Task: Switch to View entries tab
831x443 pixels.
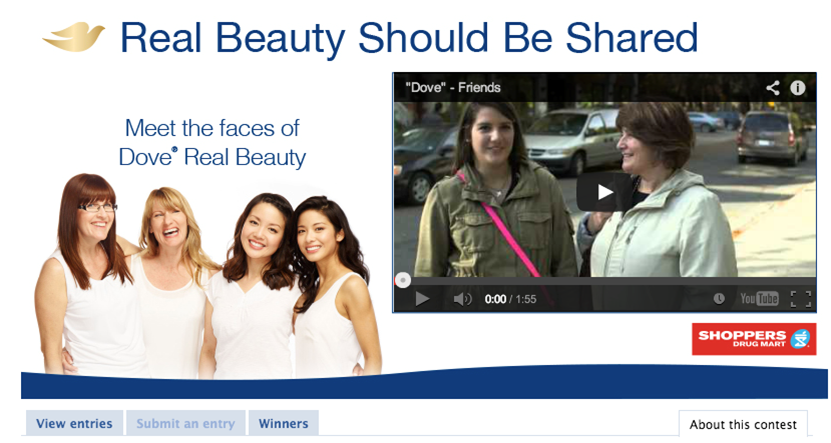Action: 74,423
